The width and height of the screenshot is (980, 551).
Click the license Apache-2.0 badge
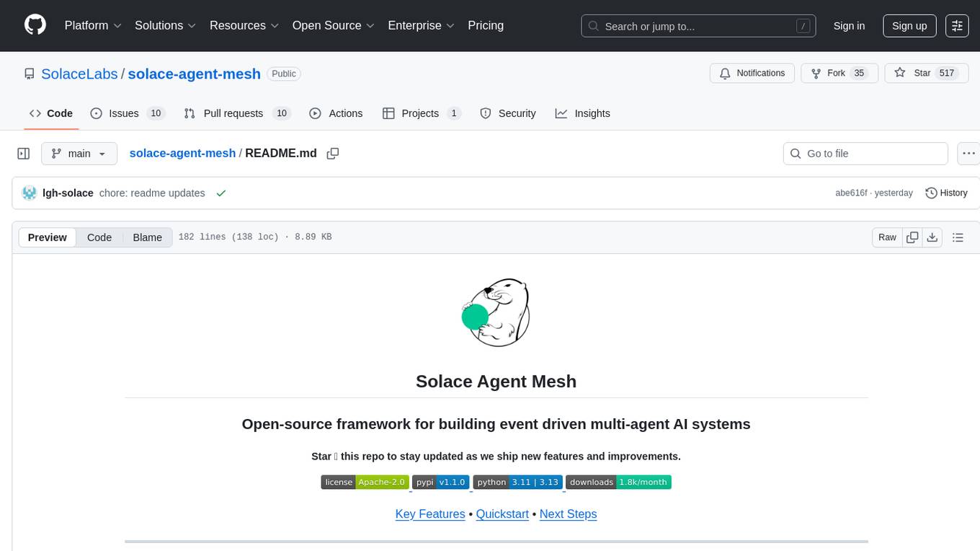pyautogui.click(x=365, y=482)
